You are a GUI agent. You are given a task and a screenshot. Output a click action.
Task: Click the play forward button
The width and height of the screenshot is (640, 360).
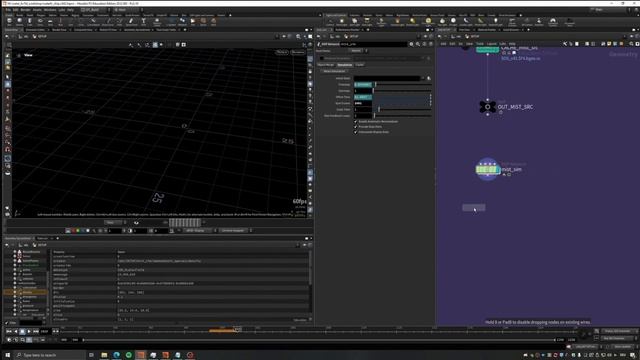[x=29, y=331]
